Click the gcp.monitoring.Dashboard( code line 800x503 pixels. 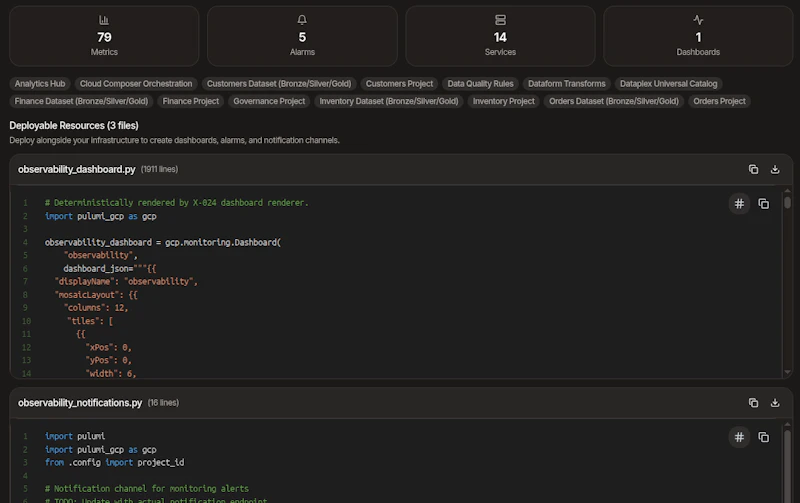(163, 242)
